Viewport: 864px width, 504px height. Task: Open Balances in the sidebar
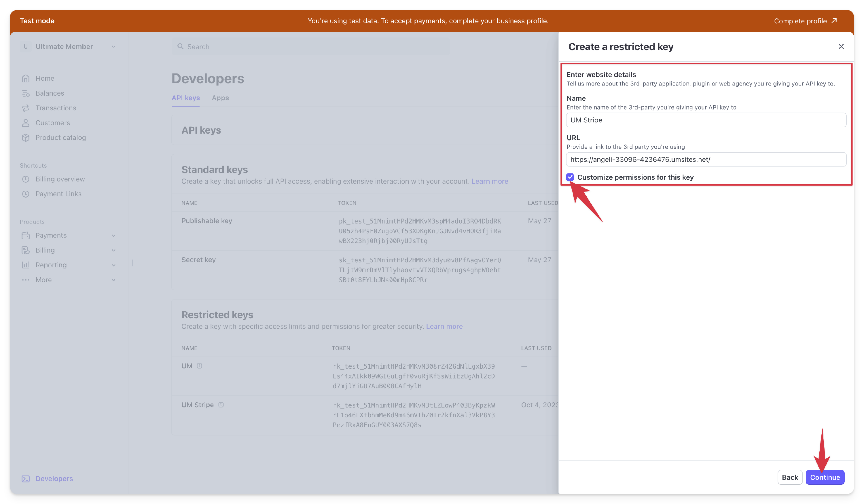50,93
